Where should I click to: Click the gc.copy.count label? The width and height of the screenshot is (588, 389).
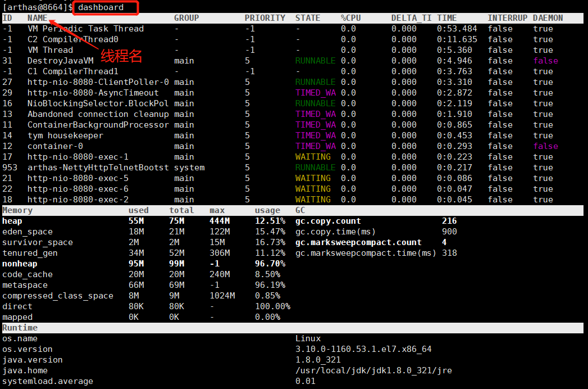[328, 221]
